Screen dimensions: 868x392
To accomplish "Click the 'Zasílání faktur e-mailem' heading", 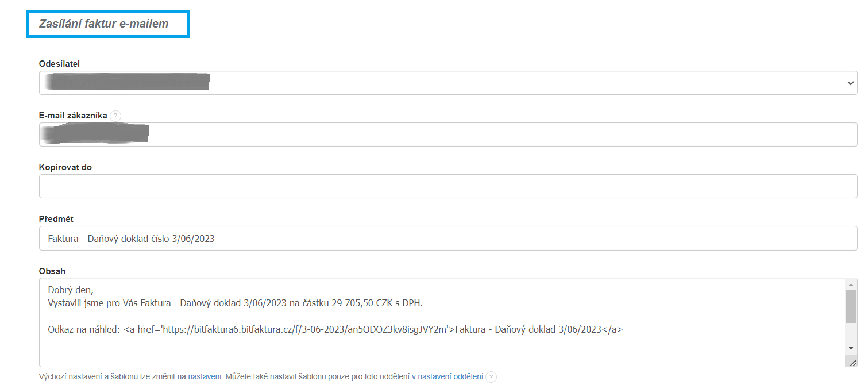I will click(104, 24).
